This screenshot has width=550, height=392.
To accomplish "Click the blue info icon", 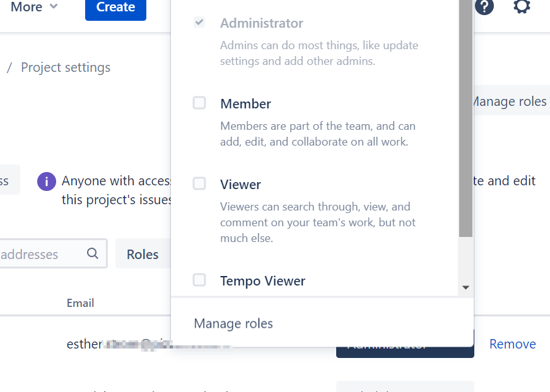I will (46, 181).
